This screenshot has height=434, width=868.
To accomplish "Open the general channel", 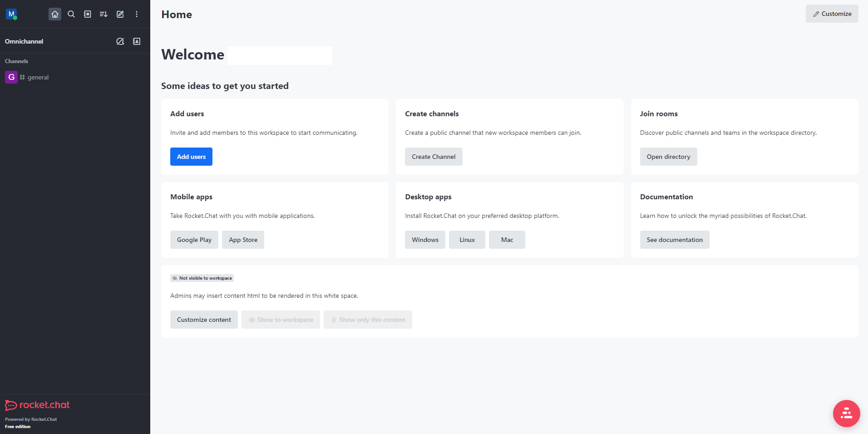I will click(x=75, y=77).
